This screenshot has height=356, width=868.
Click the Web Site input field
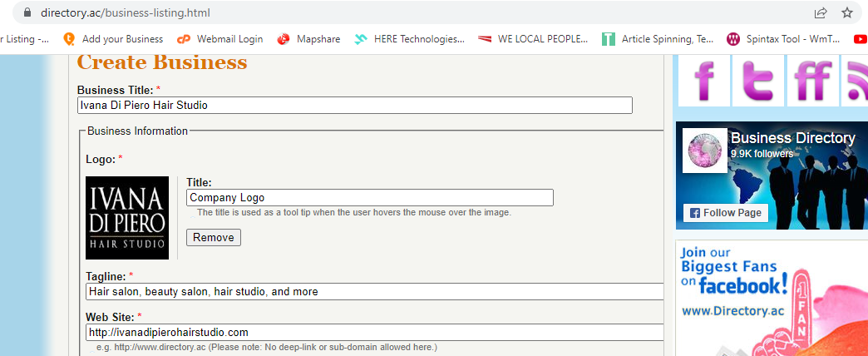[375, 332]
